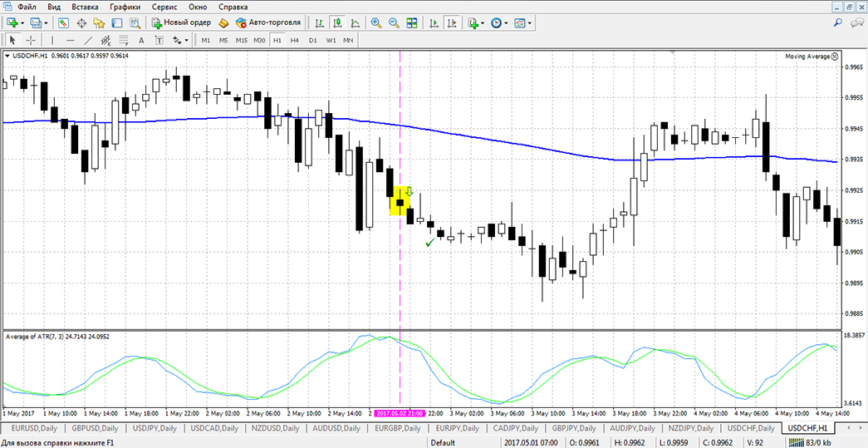The height and width of the screenshot is (448, 868).
Task: Tile chart windows with grid icon
Action: pos(412,22)
